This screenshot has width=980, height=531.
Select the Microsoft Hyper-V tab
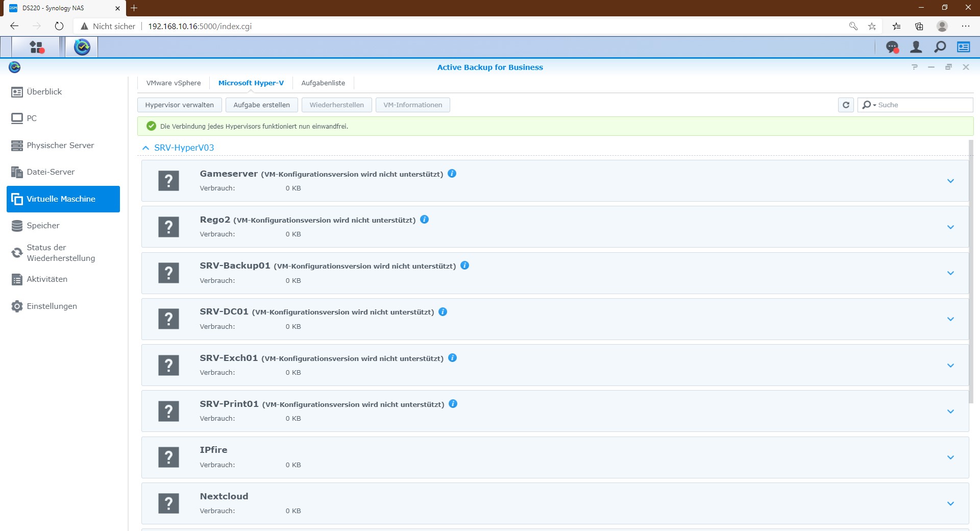[251, 83]
